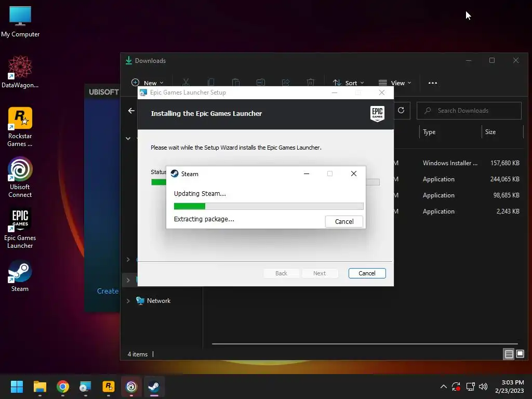Screen dimensions: 532x399
Task: Open network settings tray icon
Action: [x=470, y=387]
